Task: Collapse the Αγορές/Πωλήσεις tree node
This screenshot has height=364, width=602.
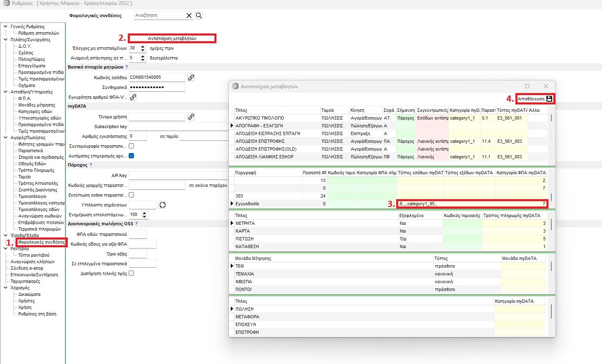Action: pyautogui.click(x=6, y=138)
